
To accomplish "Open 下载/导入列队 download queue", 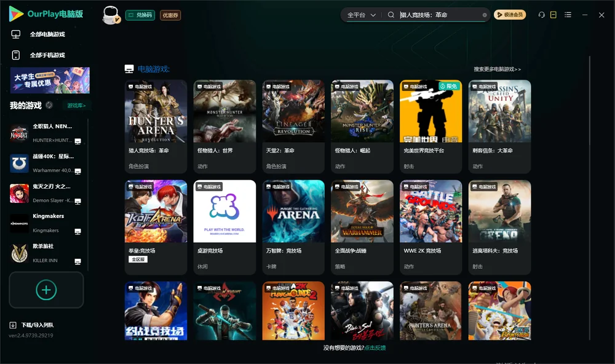I will tap(32, 325).
